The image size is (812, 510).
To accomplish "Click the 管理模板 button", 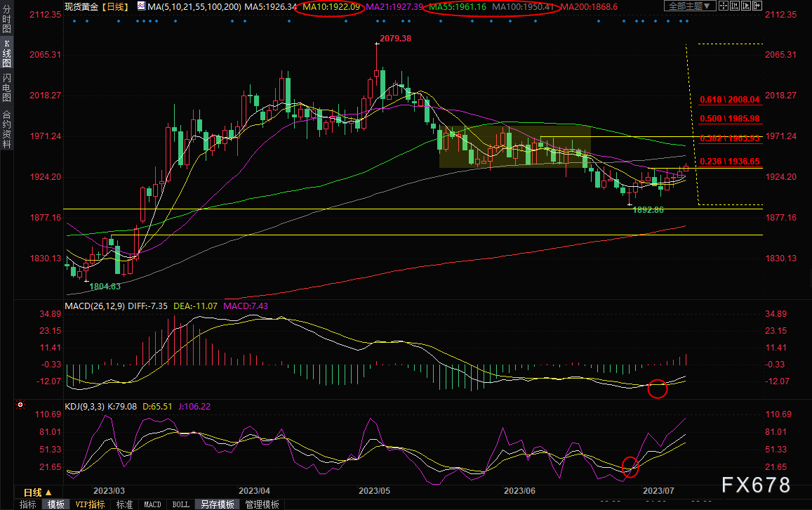I will pyautogui.click(x=262, y=504).
